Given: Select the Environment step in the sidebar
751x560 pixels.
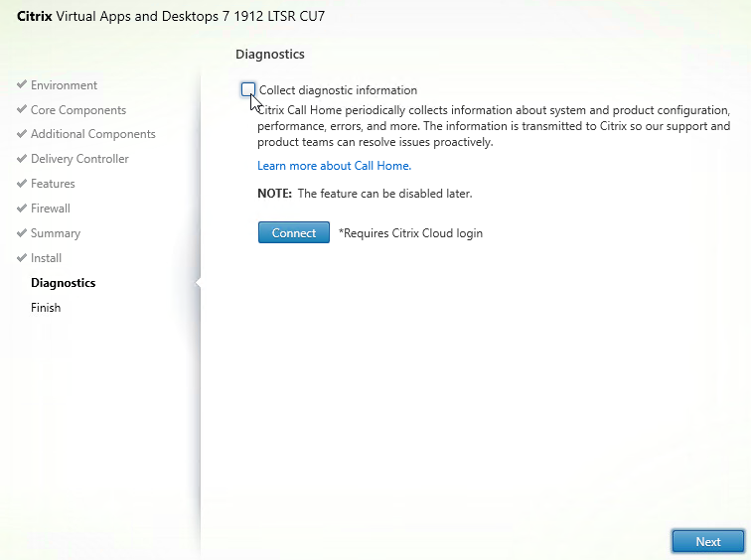Looking at the screenshot, I should tap(64, 85).
